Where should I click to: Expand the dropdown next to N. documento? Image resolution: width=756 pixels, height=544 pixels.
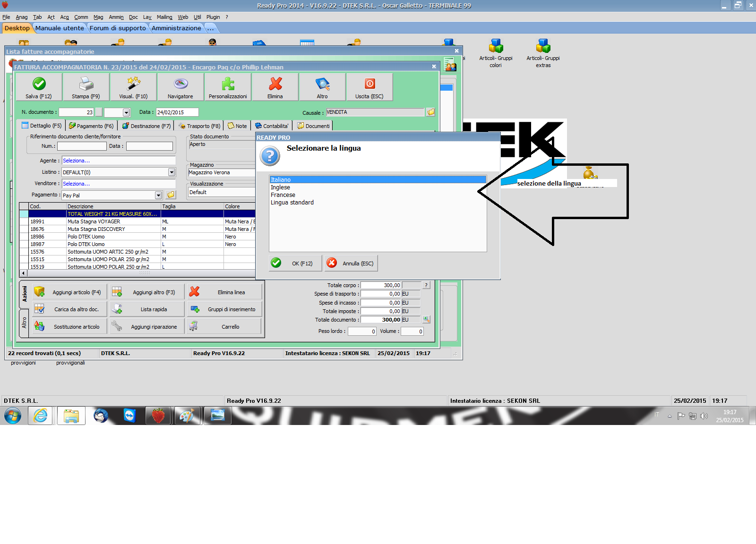126,112
